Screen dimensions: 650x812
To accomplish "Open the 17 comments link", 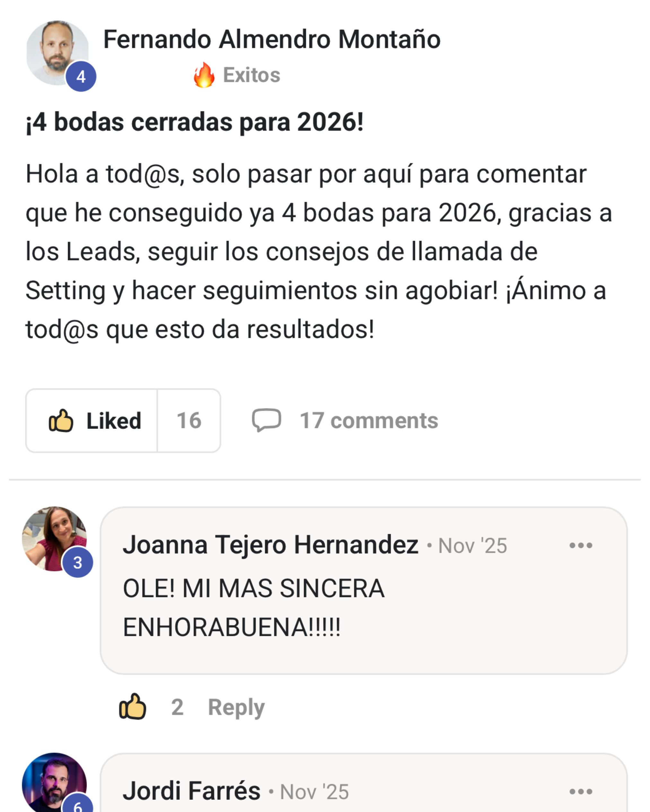I will (x=368, y=420).
